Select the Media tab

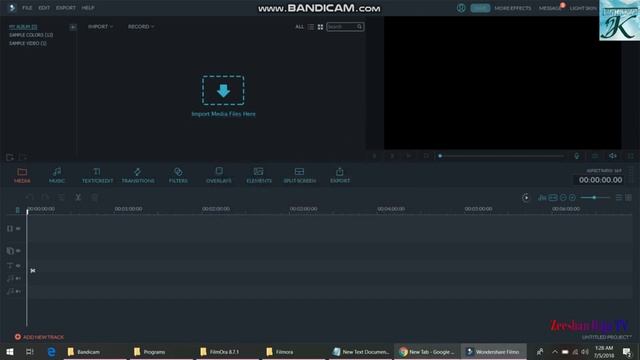tap(22, 175)
